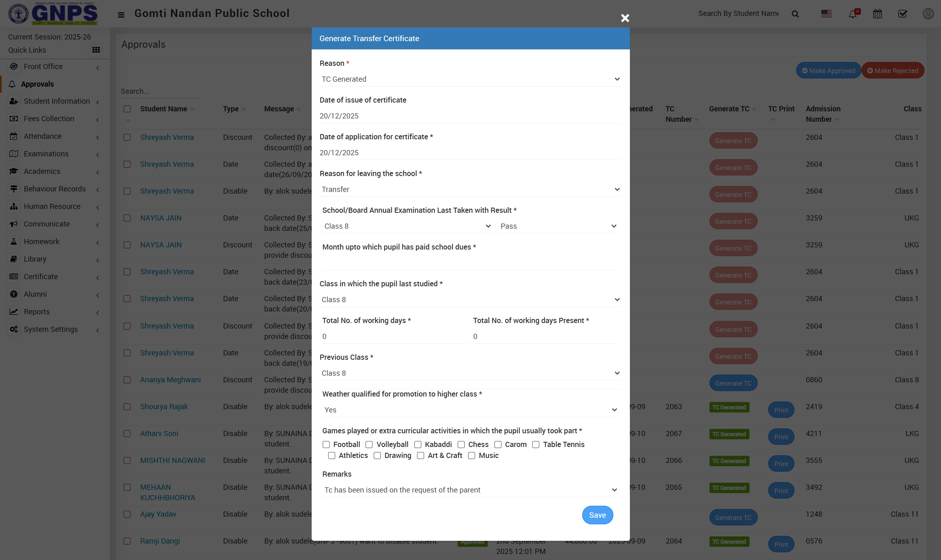The width and height of the screenshot is (941, 560).
Task: Open the Quick Links grid icon
Action: coord(96,50)
